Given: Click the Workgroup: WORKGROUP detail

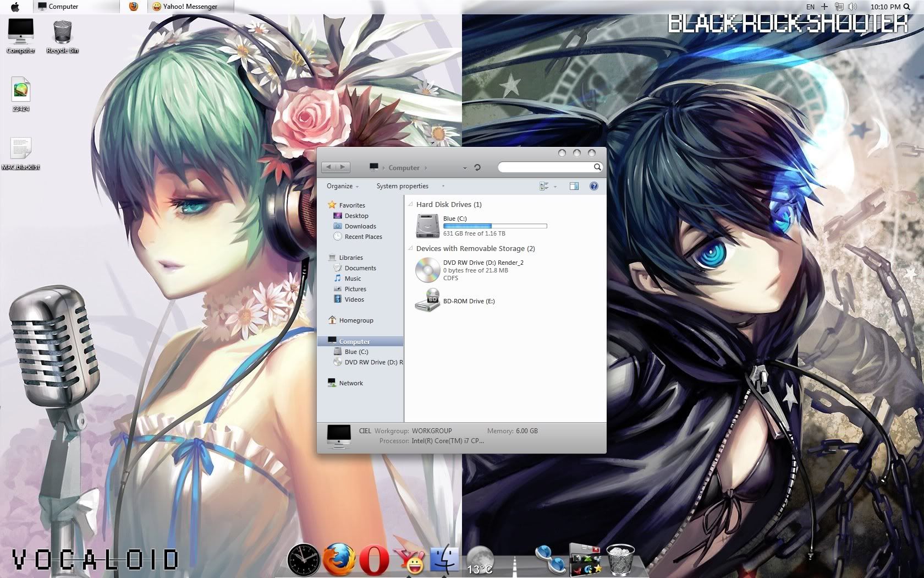Looking at the screenshot, I should (x=413, y=431).
